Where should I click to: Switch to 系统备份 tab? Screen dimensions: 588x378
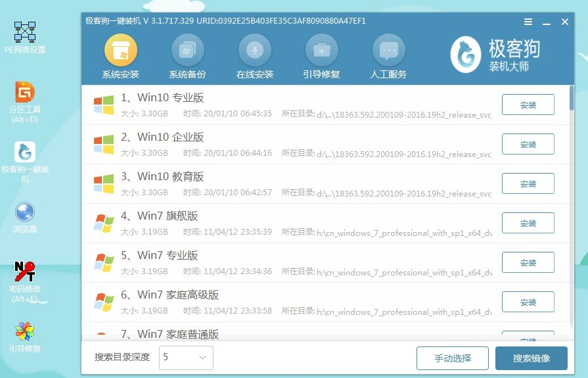(x=187, y=57)
